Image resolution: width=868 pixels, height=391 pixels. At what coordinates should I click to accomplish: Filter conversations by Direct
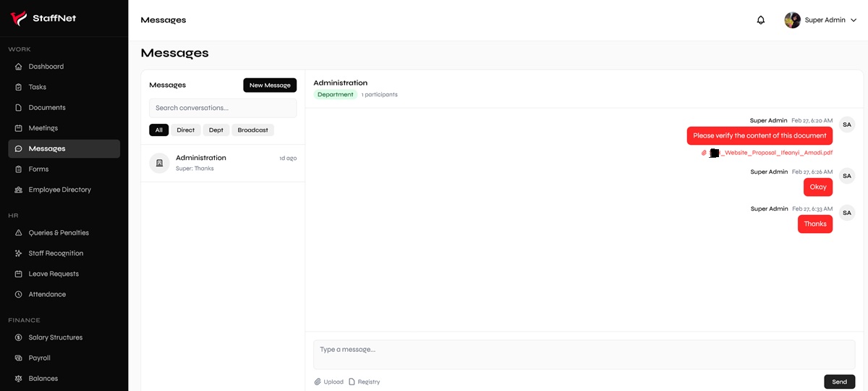[x=186, y=130]
